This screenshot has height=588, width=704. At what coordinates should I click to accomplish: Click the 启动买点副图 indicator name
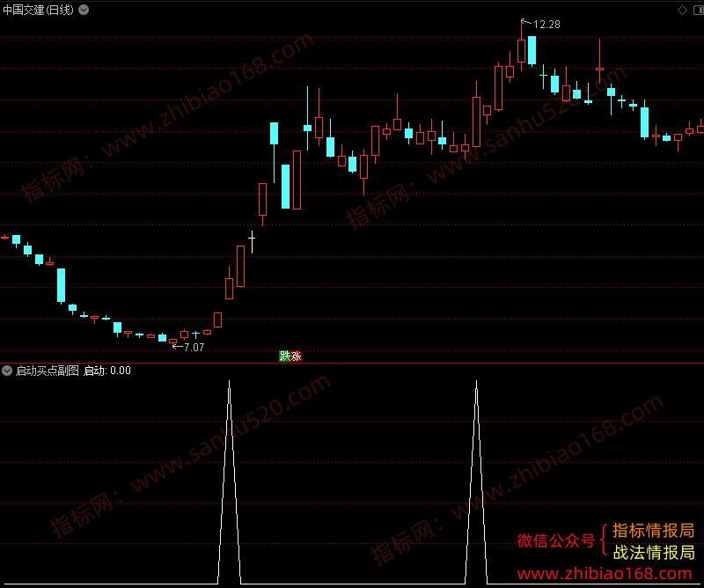click(48, 371)
